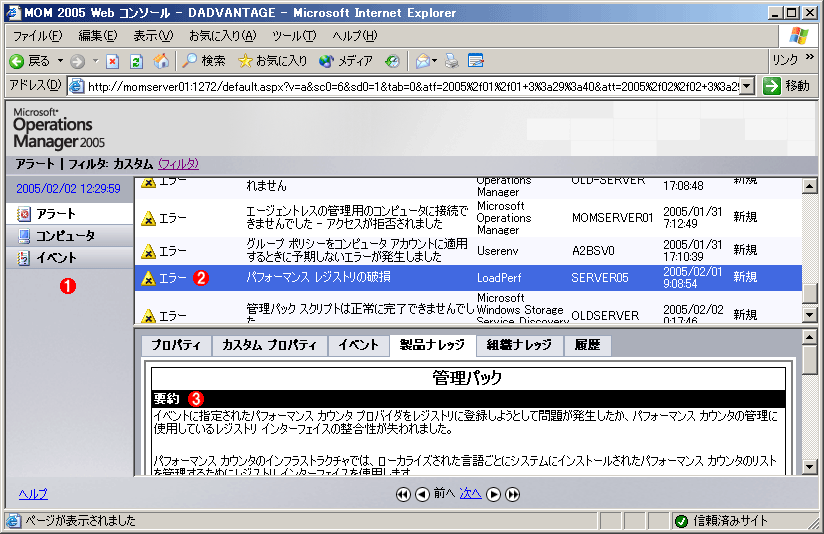This screenshot has height=534, width=824.
Task: Select the MOMSERVER01 alert row
Action: pyautogui.click(x=468, y=218)
